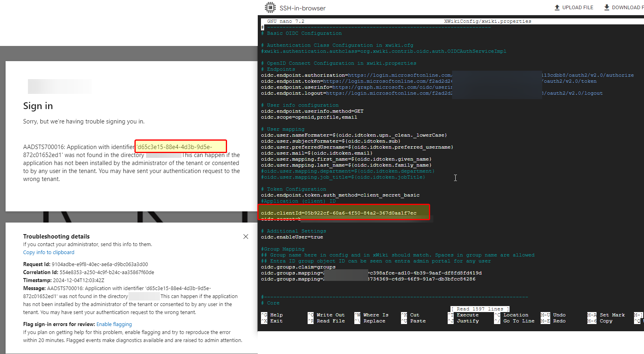This screenshot has width=644, height=354.
Task: Click the oidc.clientId line in nano
Action: tap(339, 213)
